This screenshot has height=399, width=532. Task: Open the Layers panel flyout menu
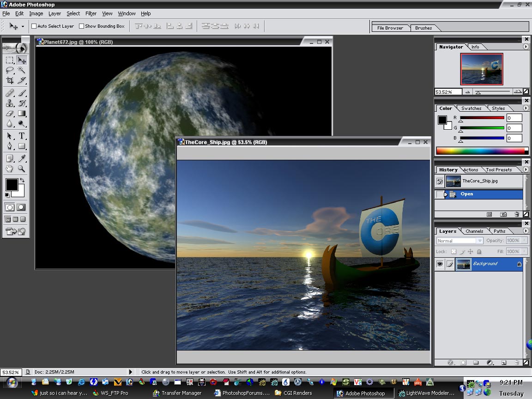click(526, 231)
